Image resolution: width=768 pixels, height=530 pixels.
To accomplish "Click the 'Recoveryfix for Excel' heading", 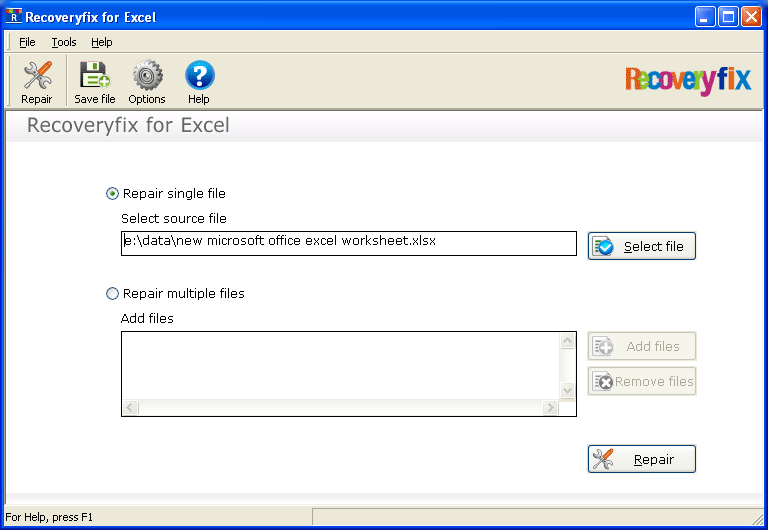I will (128, 125).
